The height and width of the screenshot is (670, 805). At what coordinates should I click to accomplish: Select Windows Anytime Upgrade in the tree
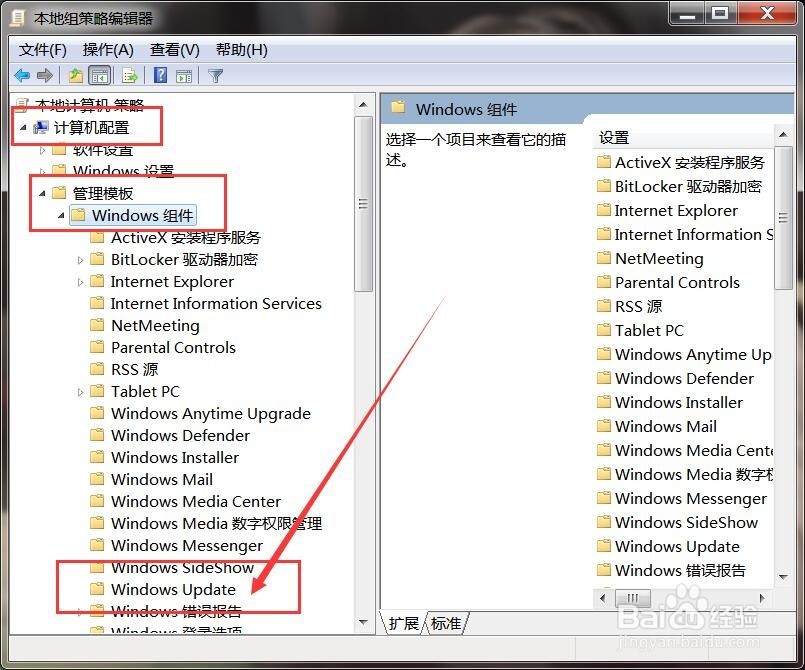click(x=211, y=413)
